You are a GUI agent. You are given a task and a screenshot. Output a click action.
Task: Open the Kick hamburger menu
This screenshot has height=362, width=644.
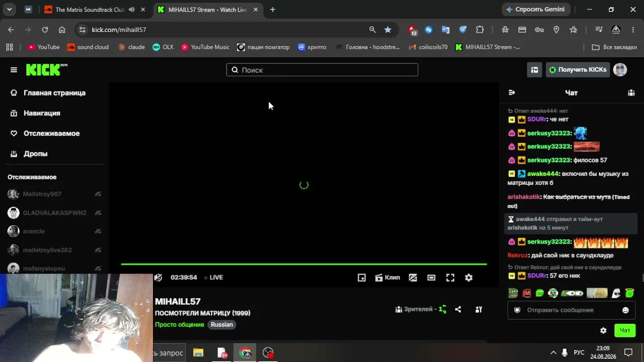14,70
